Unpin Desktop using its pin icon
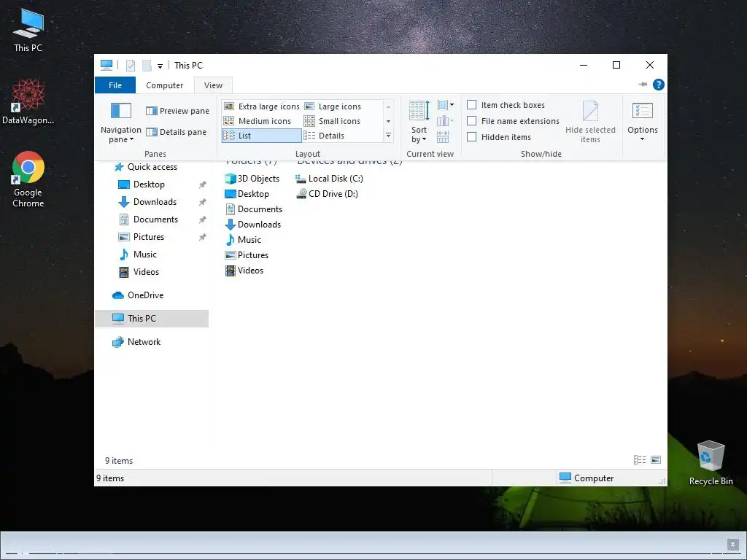 click(203, 184)
